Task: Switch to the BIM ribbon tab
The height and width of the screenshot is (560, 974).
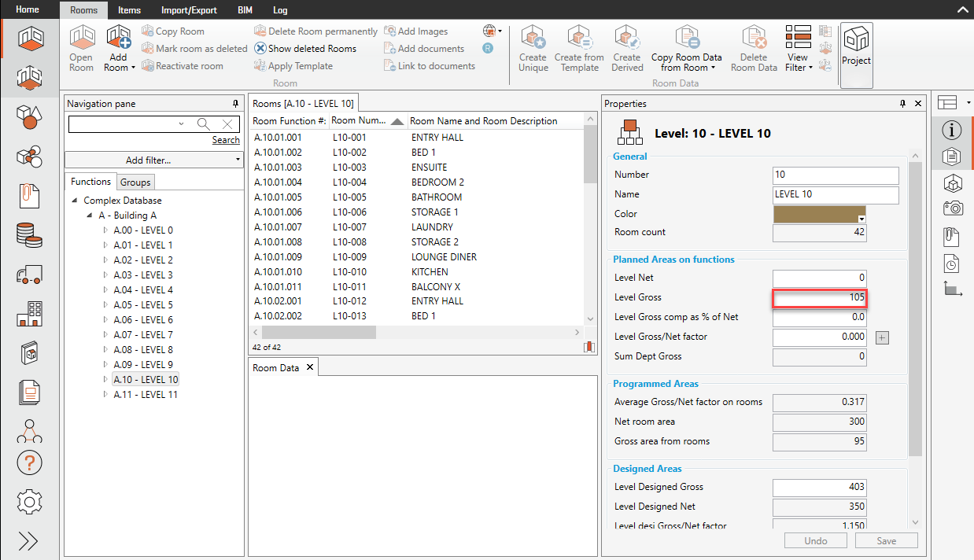Action: [x=245, y=10]
